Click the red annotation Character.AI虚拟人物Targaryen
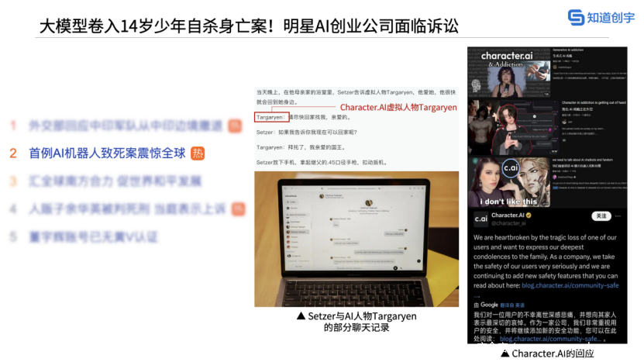Image resolution: width=644 pixels, height=362 pixels. coord(398,107)
